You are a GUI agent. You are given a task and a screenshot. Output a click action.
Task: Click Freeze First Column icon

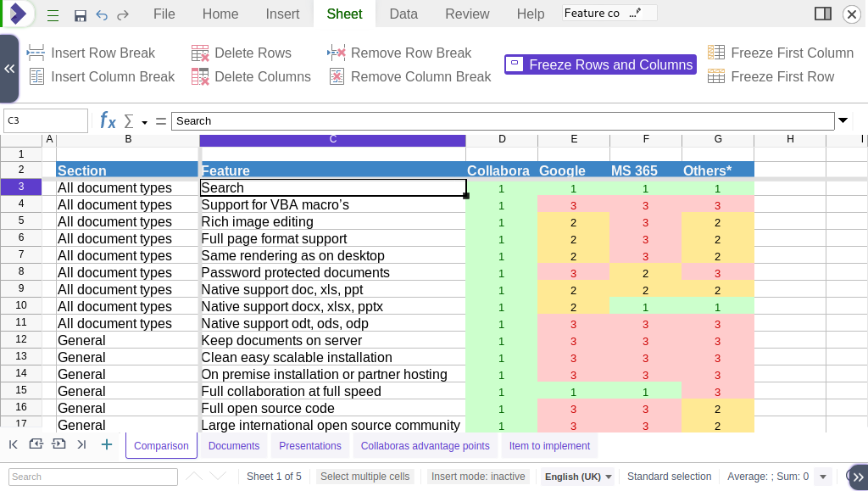715,53
